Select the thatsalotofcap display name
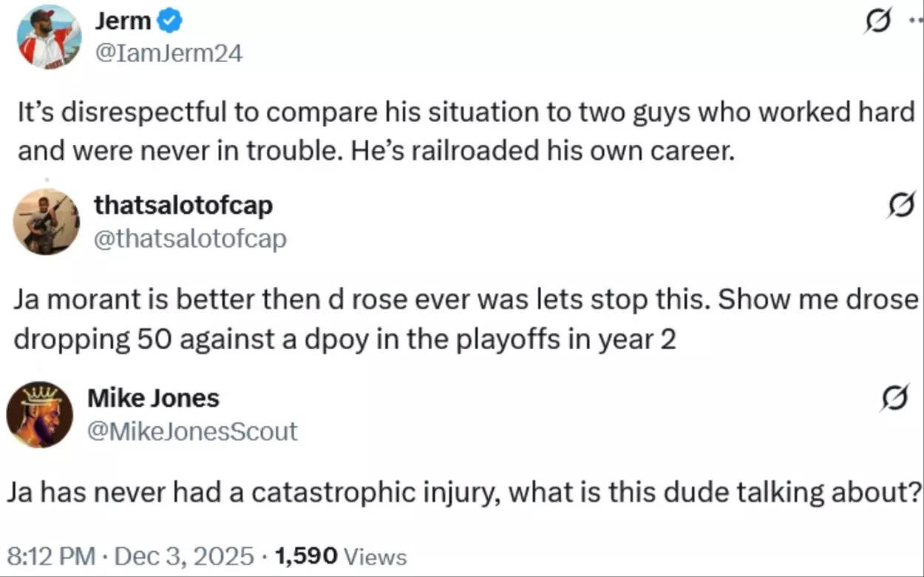Screen dimensions: 924x577 (184, 206)
